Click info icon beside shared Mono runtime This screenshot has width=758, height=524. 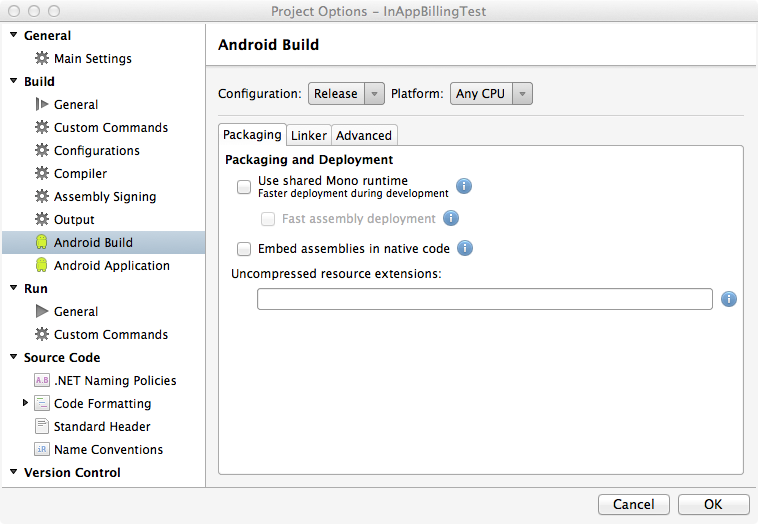464,186
